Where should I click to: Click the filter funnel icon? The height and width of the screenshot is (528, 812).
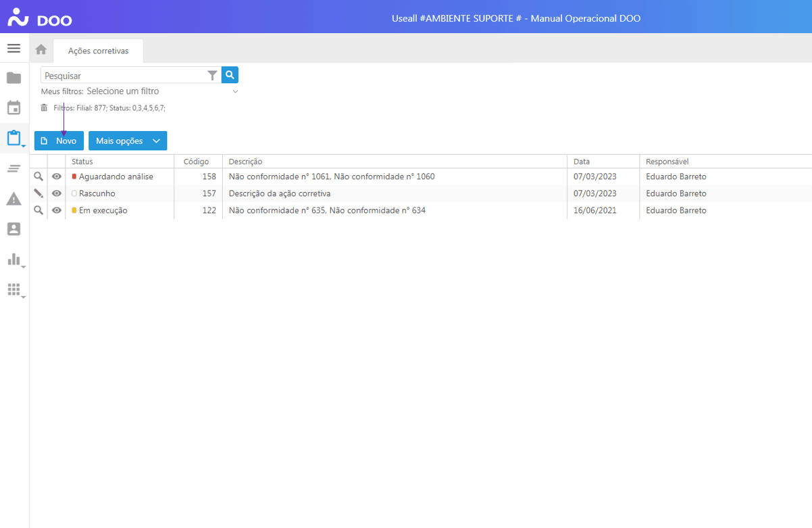point(212,76)
